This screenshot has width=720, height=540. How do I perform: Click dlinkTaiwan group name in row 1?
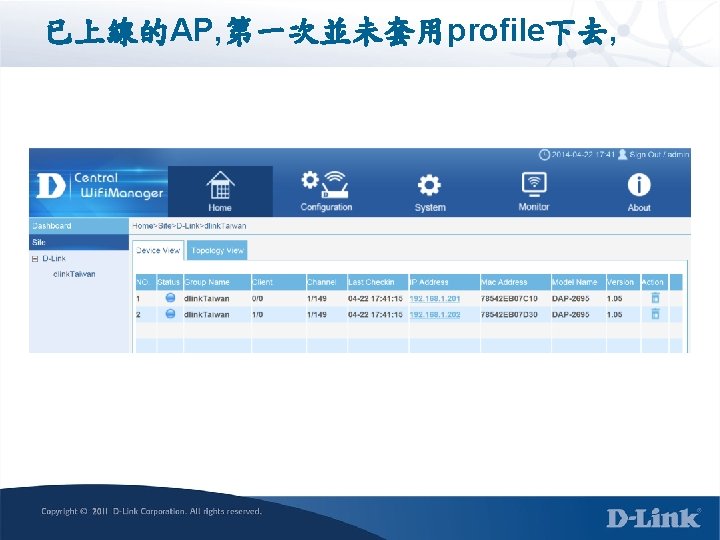point(206,298)
